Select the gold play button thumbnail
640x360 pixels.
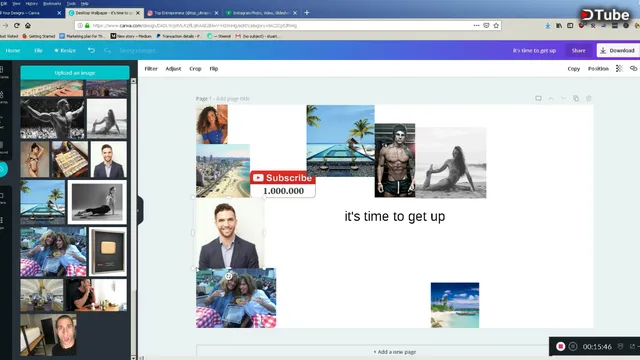[x=108, y=251]
